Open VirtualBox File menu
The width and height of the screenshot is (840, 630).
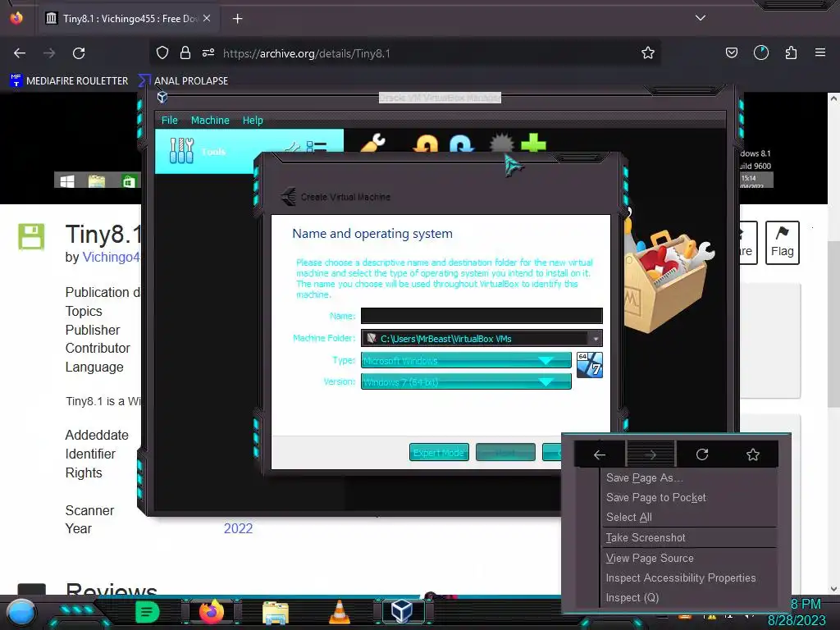click(x=169, y=120)
